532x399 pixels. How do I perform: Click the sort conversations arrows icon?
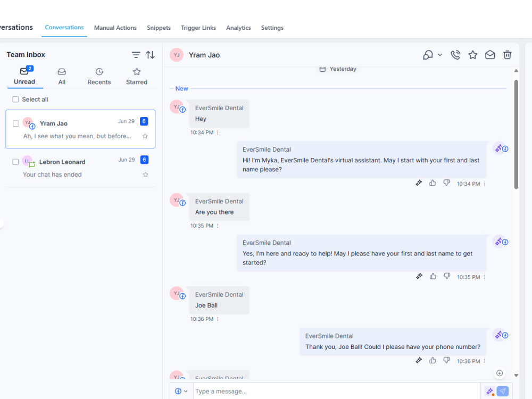151,55
